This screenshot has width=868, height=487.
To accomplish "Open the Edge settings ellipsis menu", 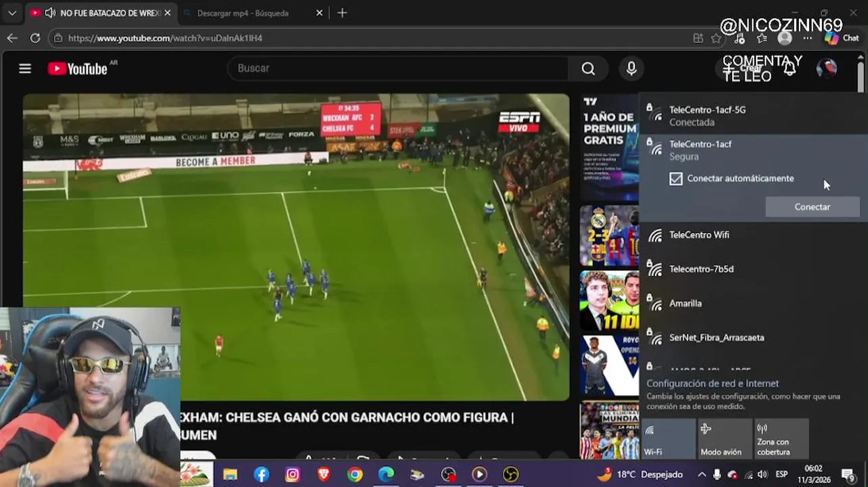I will (807, 38).
